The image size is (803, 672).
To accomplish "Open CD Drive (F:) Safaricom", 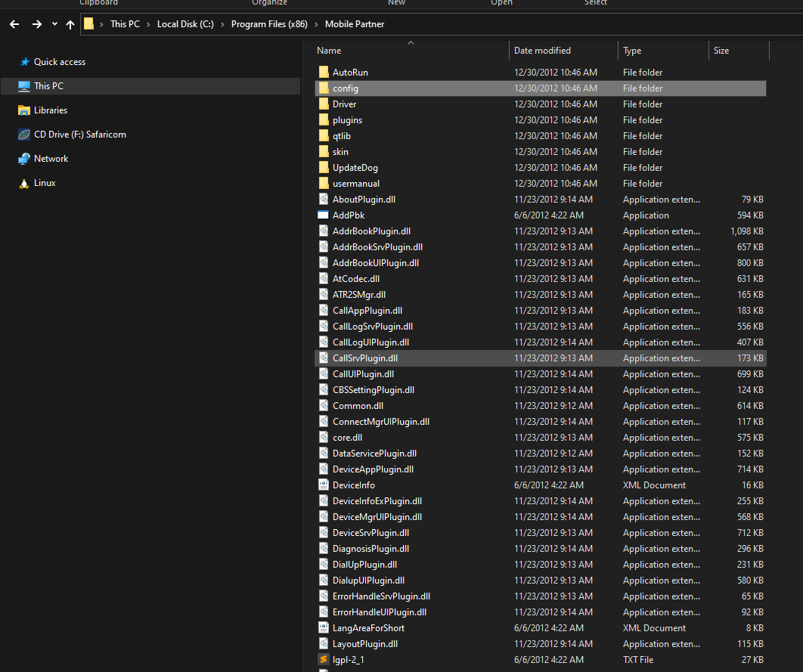I will point(80,134).
